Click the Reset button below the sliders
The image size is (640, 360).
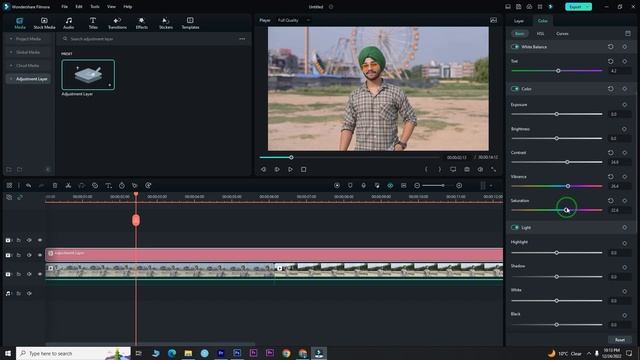click(x=620, y=340)
